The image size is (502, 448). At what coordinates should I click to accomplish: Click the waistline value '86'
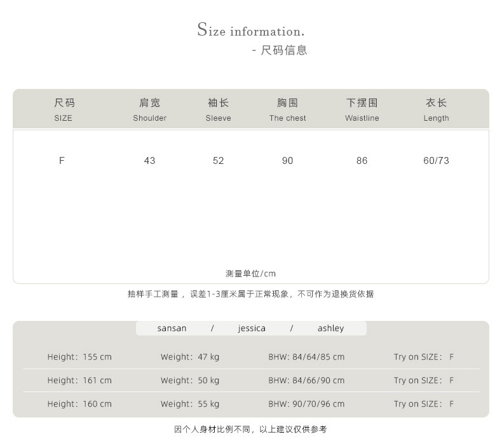362,160
